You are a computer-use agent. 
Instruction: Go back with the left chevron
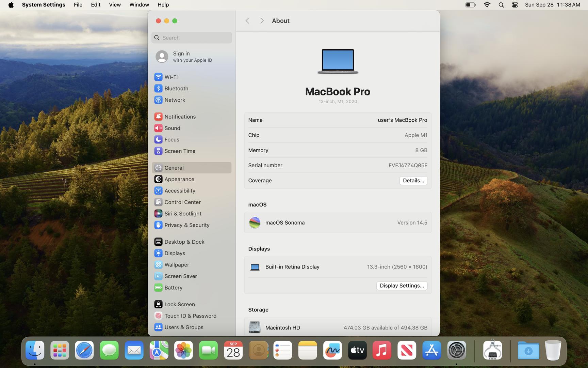tap(247, 21)
